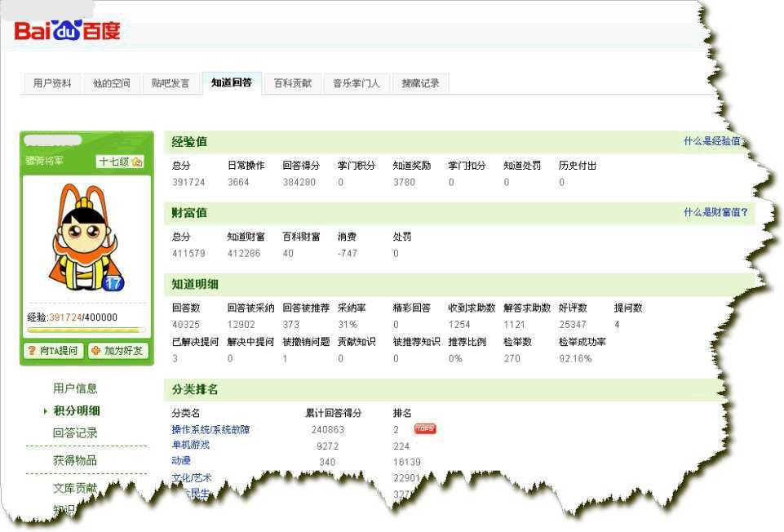Click the question mark icon on 向TA提问 button
The width and height of the screenshot is (784, 532).
33,348
